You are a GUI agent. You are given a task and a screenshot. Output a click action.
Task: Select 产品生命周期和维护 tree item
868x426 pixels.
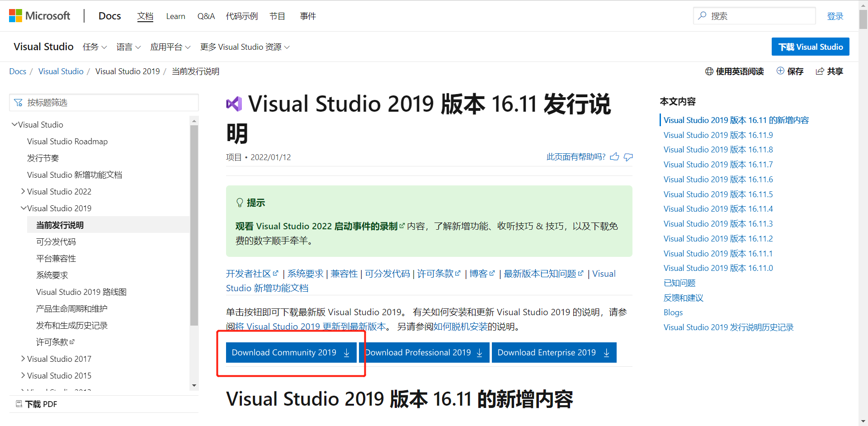[72, 308]
